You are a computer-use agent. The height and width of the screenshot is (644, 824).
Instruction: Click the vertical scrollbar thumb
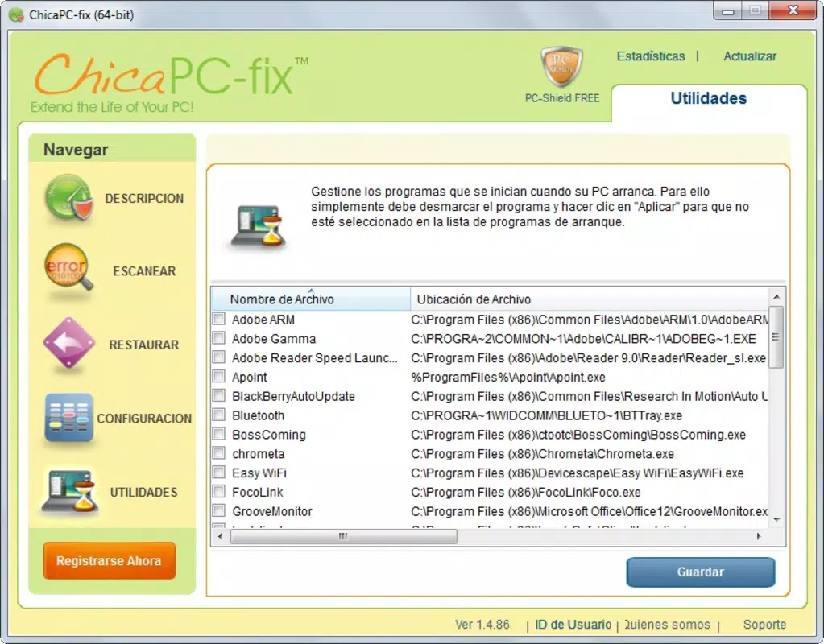[x=776, y=337]
